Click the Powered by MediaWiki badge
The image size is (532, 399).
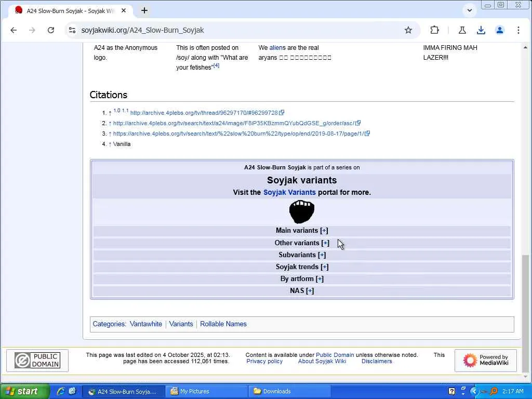(x=486, y=361)
